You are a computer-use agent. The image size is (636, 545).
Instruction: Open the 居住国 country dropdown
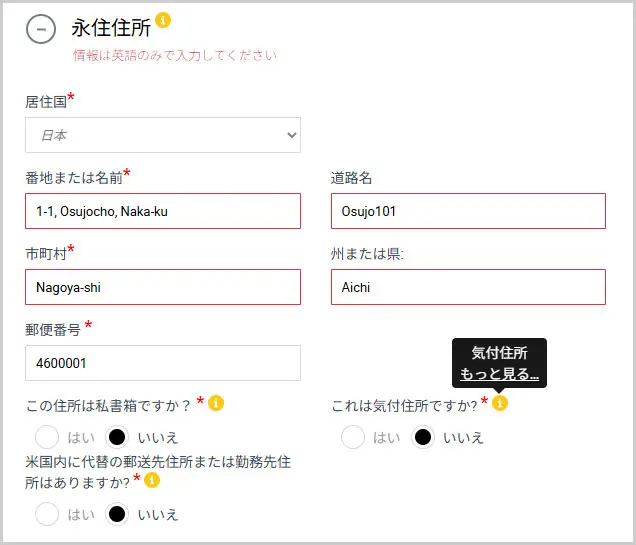162,135
